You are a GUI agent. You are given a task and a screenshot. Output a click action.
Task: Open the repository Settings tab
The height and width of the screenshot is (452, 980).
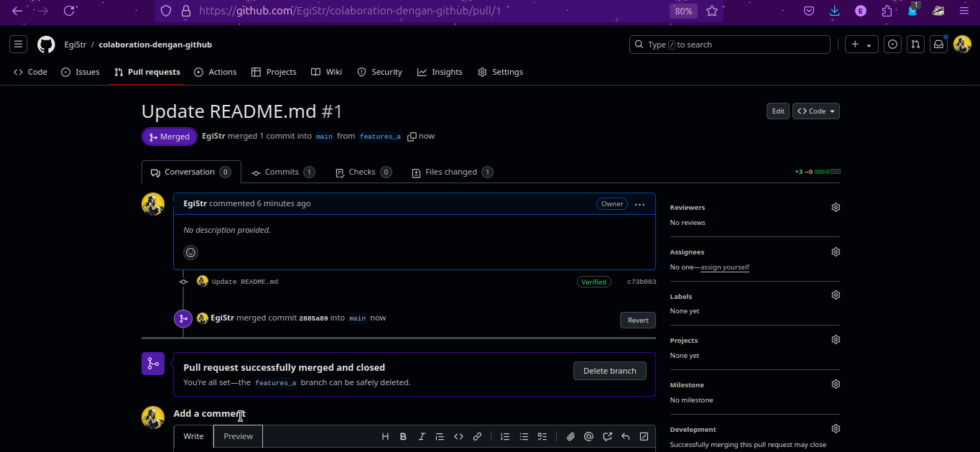click(501, 72)
